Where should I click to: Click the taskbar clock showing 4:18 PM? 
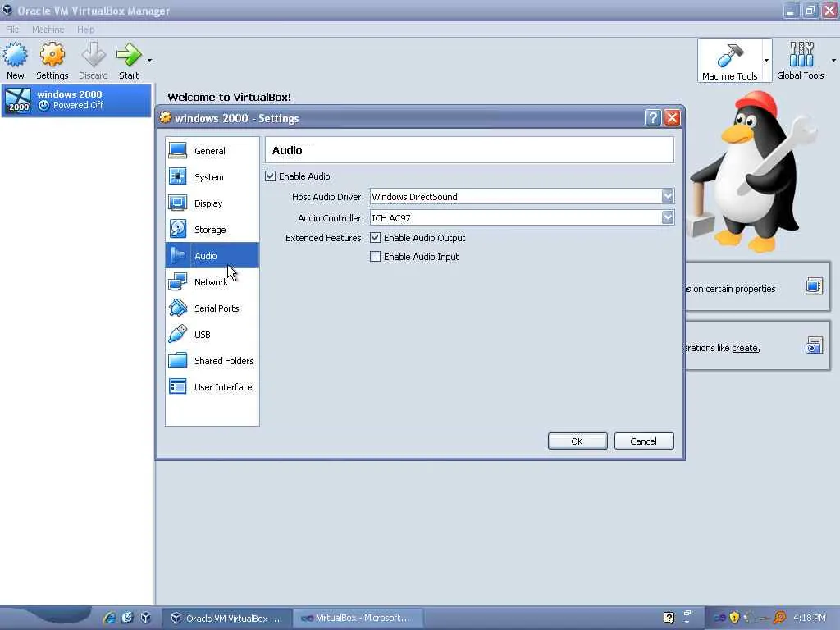(x=810, y=618)
